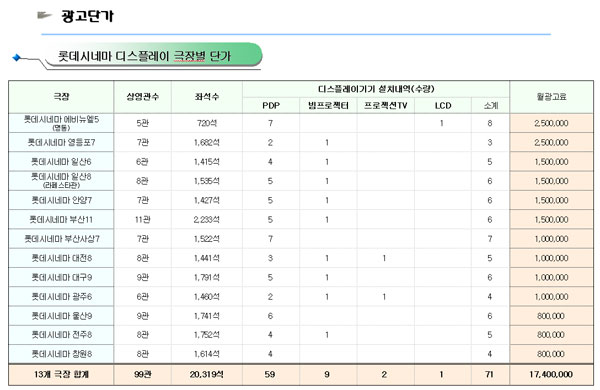Click the 롯데시네마 안양7 theater cell
The image size is (600, 390).
pyautogui.click(x=61, y=200)
